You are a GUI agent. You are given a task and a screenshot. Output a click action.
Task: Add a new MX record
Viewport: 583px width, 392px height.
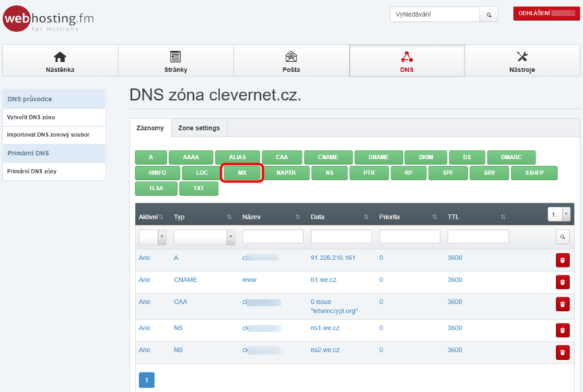[x=241, y=173]
